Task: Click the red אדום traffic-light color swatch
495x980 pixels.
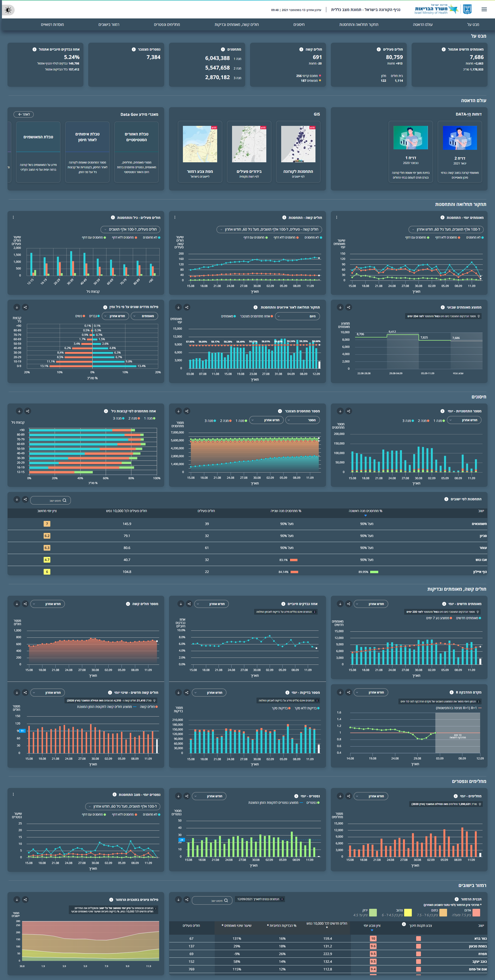Action: point(476,913)
